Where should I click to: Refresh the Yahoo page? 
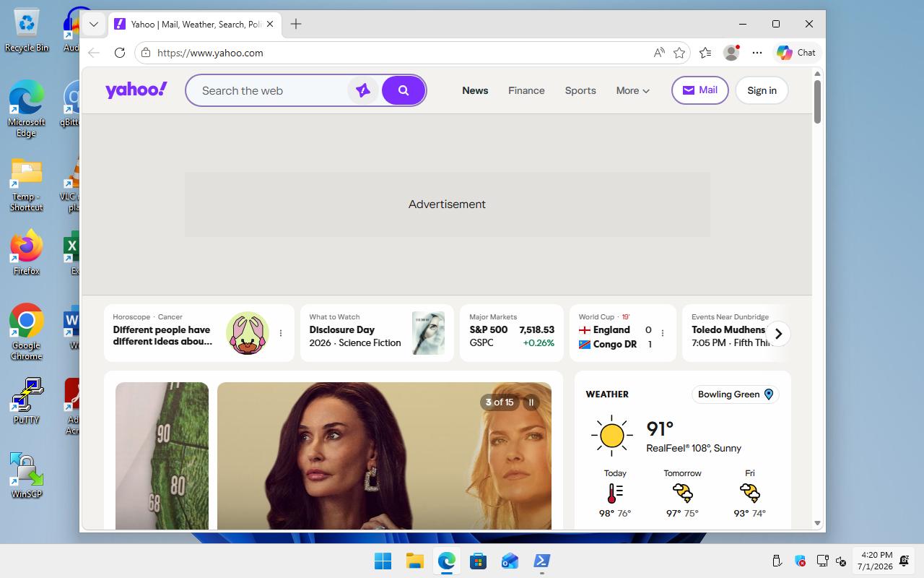(120, 53)
